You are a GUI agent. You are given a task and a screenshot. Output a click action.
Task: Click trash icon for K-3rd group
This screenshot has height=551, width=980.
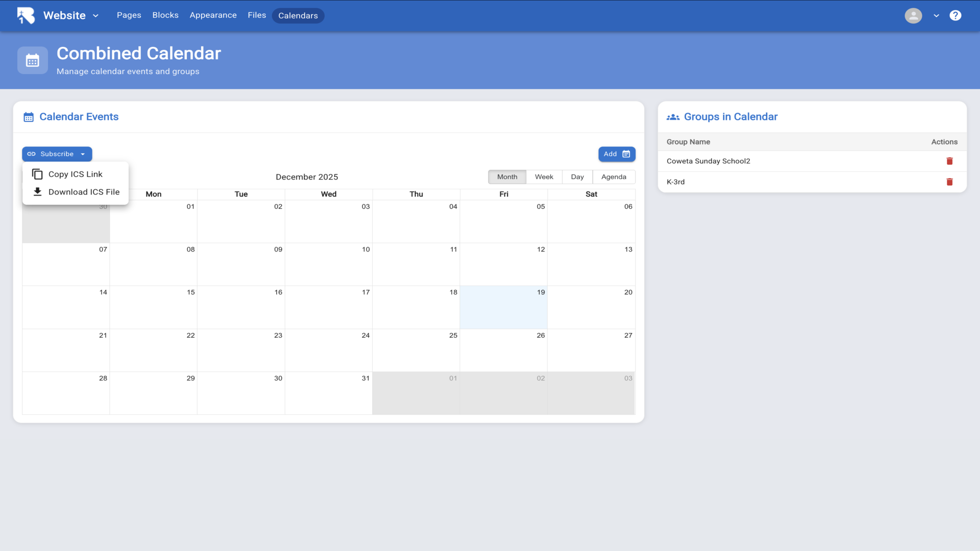(x=949, y=182)
